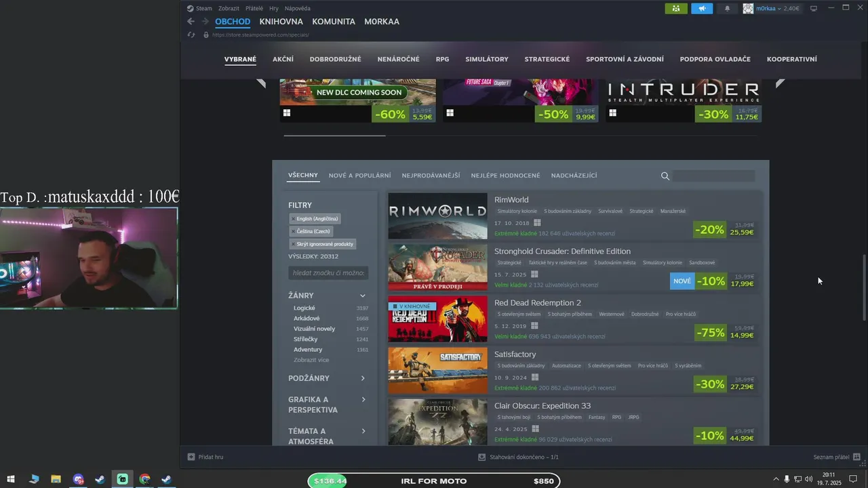Open the Přátelé menu
This screenshot has width=868, height=488.
tap(254, 8)
